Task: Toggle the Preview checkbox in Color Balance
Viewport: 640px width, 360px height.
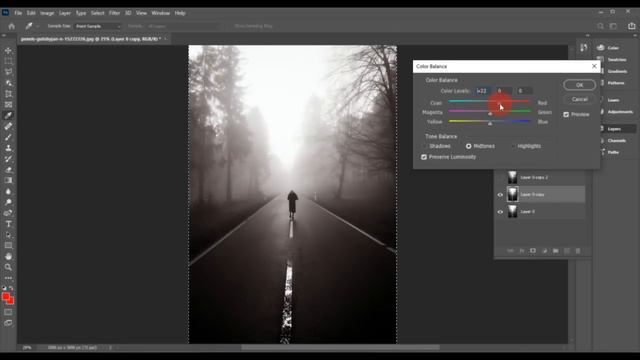Action: tap(566, 115)
